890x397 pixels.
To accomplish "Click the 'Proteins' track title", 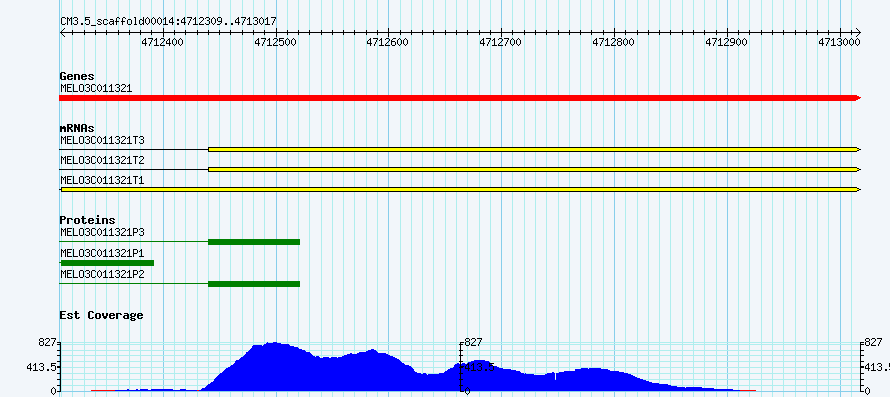I will point(87,220).
